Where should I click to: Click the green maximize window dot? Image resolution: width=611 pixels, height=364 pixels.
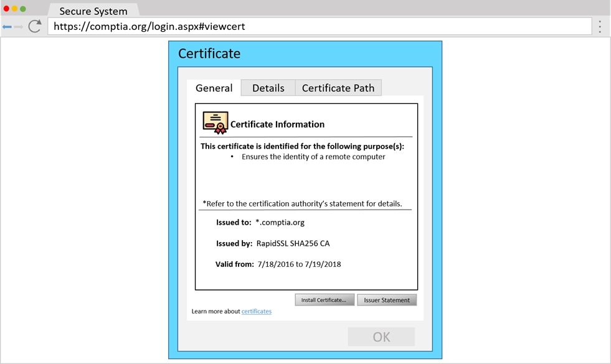[23, 9]
